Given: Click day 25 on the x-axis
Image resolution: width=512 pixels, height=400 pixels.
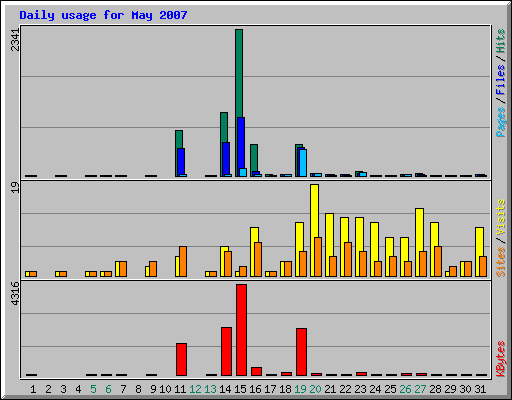Looking at the screenshot, I should tap(390, 389).
